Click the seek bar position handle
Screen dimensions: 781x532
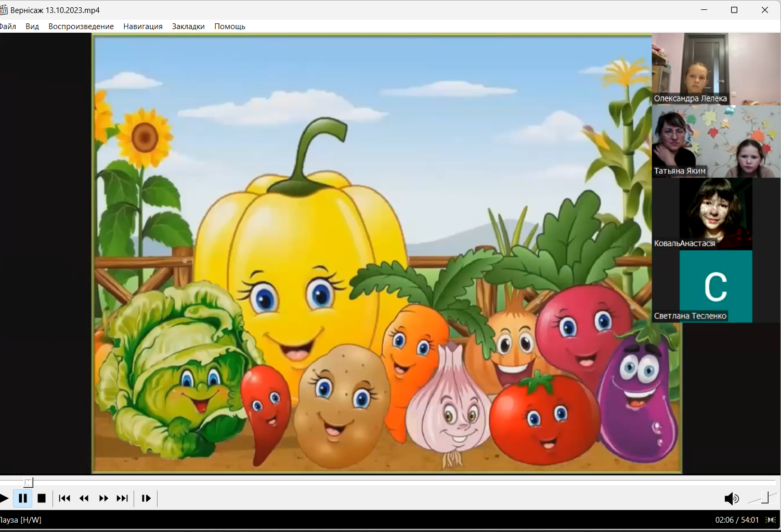pos(29,483)
